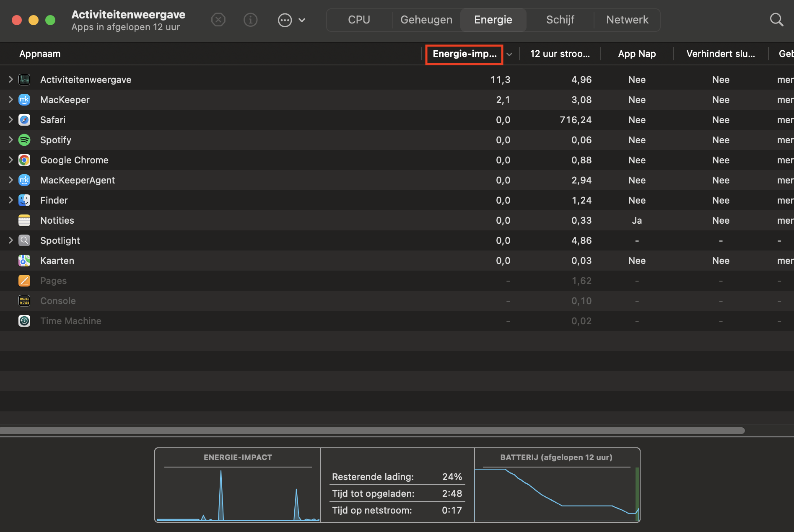Click the Spotify app icon
This screenshot has height=532, width=794.
point(24,140)
